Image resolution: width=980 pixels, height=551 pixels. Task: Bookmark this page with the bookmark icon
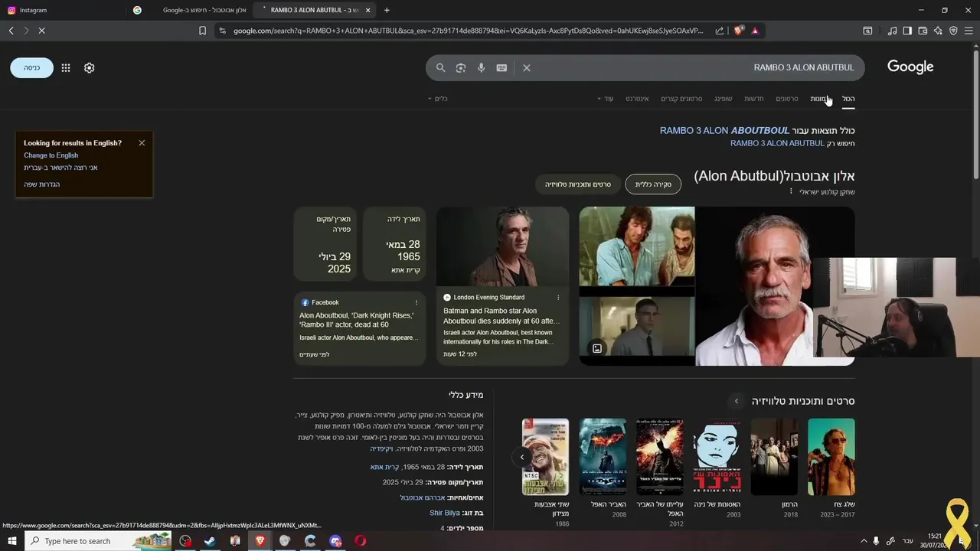coord(202,31)
